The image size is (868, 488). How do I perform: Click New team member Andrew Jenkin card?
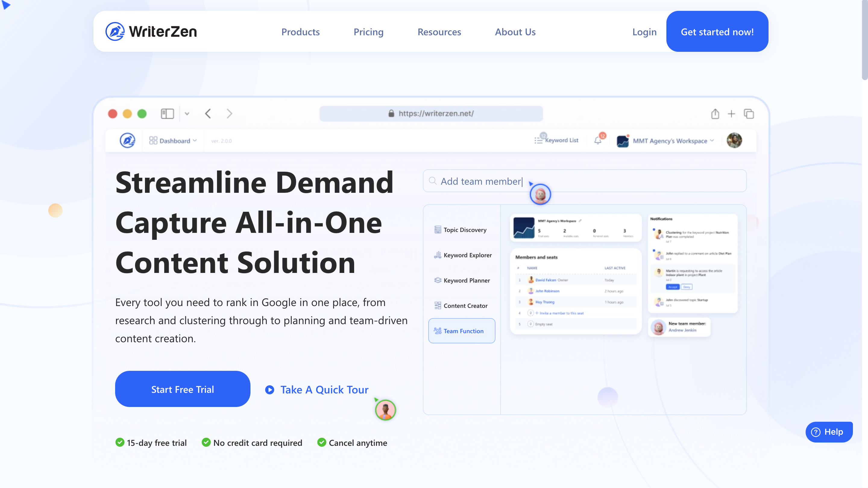[x=679, y=327]
